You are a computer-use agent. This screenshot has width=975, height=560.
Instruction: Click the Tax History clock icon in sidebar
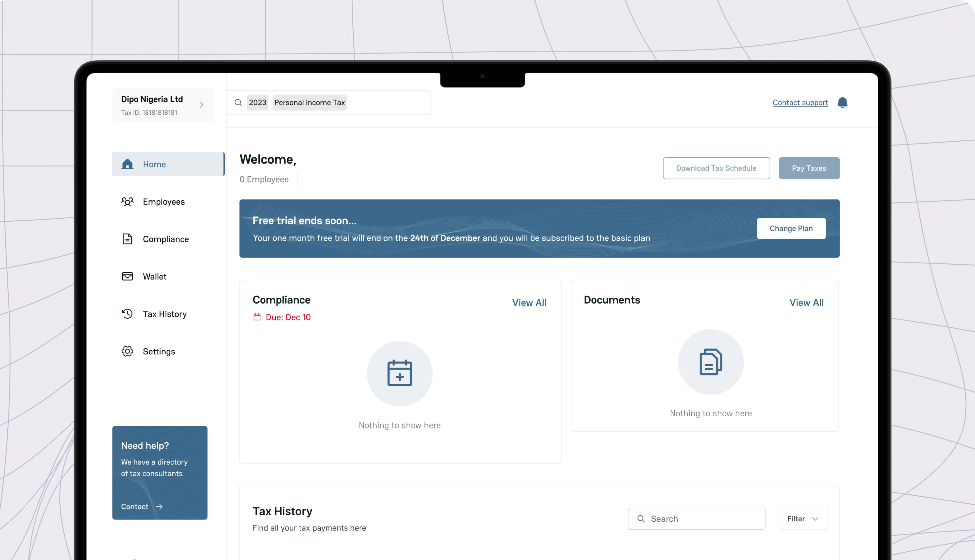tap(127, 314)
